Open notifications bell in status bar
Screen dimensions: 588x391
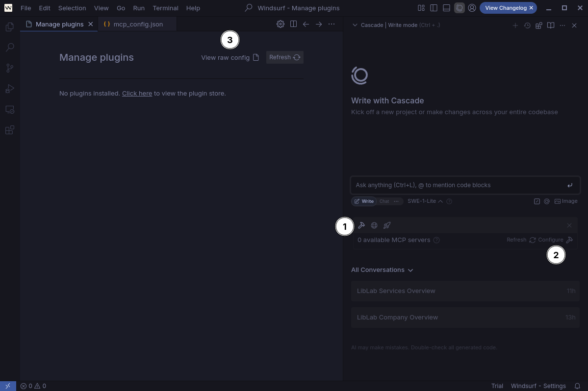(577, 386)
